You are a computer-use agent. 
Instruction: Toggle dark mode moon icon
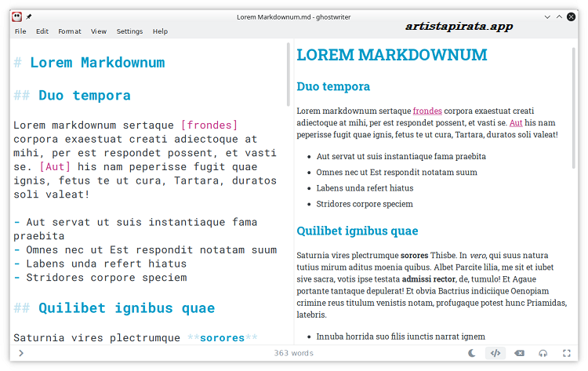(x=472, y=353)
